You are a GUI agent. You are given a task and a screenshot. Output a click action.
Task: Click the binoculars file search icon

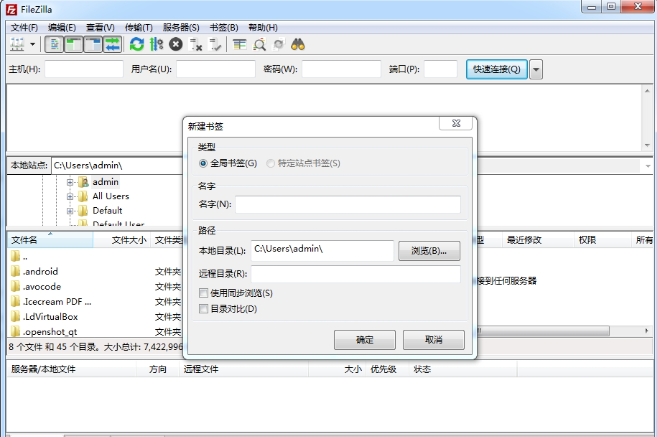298,44
